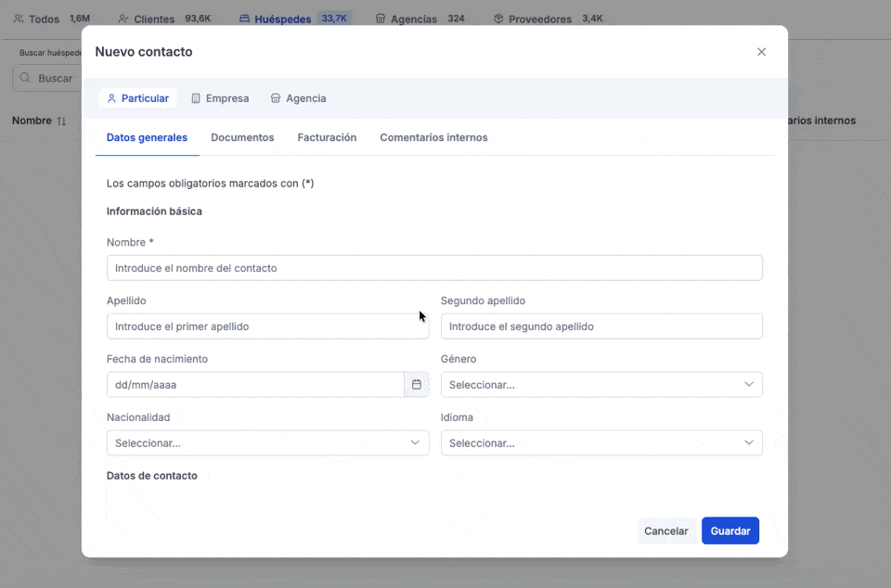891x588 pixels.
Task: Show the Comentarios internos tab
Action: pos(433,137)
